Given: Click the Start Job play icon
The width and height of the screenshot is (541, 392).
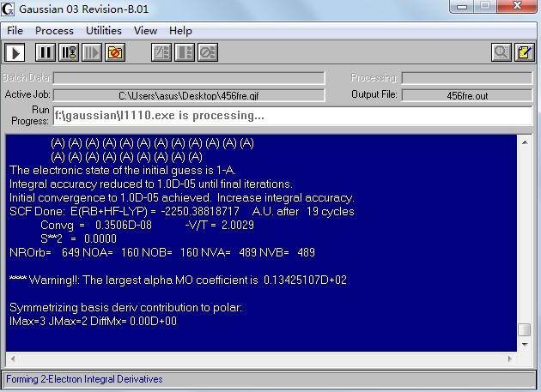Looking at the screenshot, I should pos(15,52).
